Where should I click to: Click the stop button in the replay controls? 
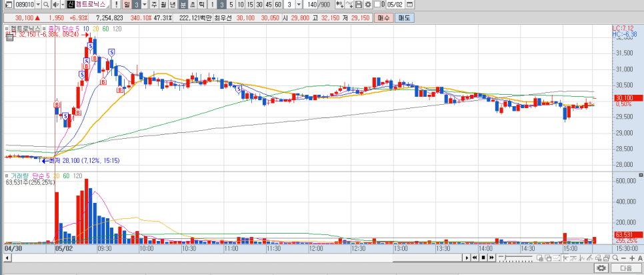(483, 258)
